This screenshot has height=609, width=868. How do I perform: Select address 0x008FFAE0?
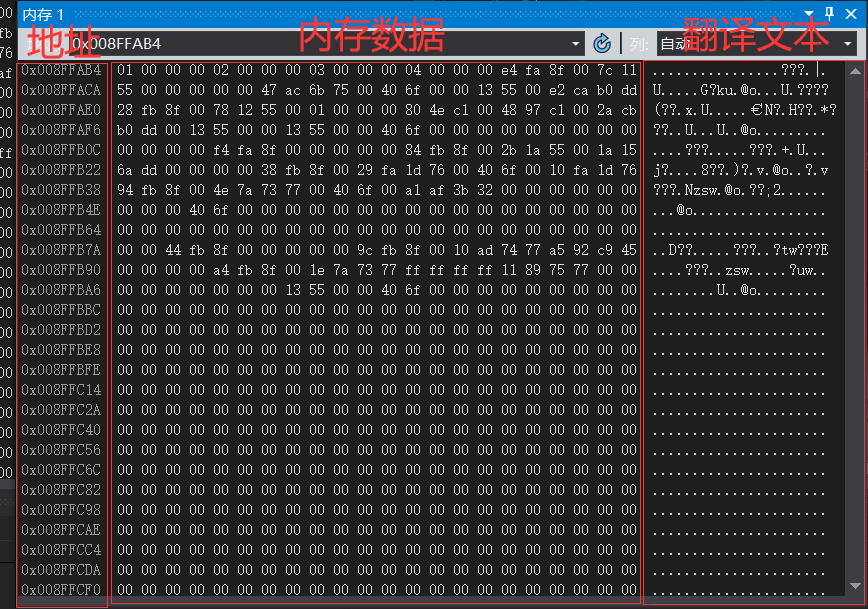(x=61, y=110)
